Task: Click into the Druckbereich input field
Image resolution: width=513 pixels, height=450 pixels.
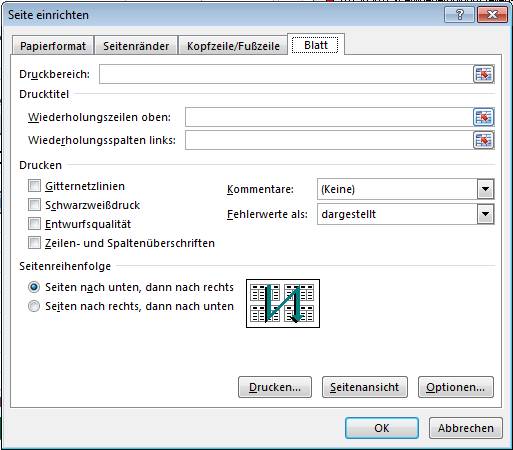Action: click(286, 74)
